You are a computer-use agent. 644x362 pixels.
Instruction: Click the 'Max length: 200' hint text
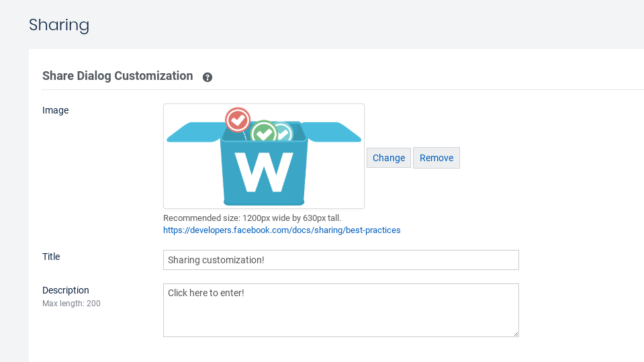pos(71,304)
